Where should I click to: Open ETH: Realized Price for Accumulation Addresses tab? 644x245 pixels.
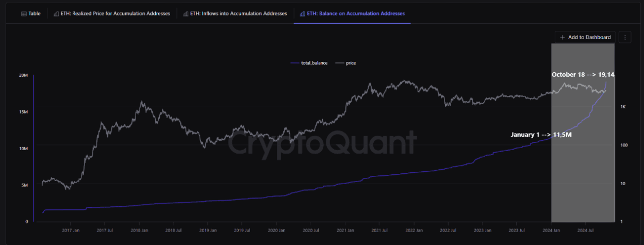112,14
